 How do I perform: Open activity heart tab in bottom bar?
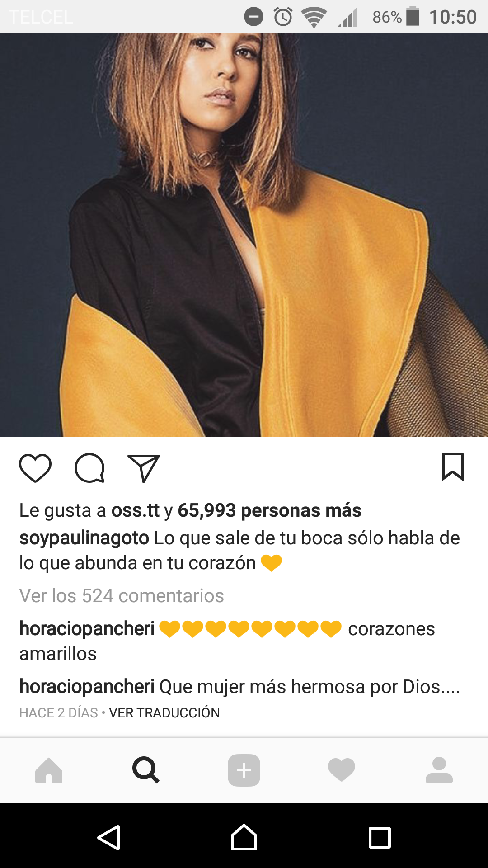(342, 770)
